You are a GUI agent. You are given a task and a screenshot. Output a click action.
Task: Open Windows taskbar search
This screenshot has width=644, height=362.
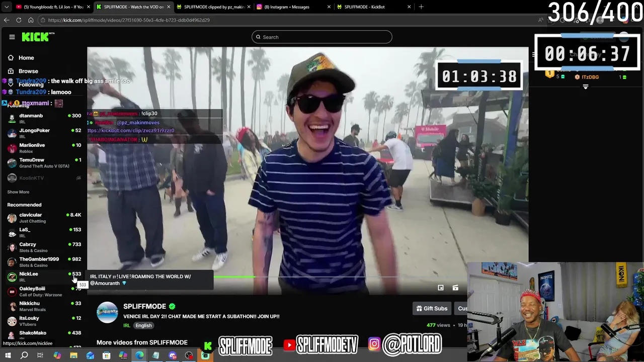(24, 355)
